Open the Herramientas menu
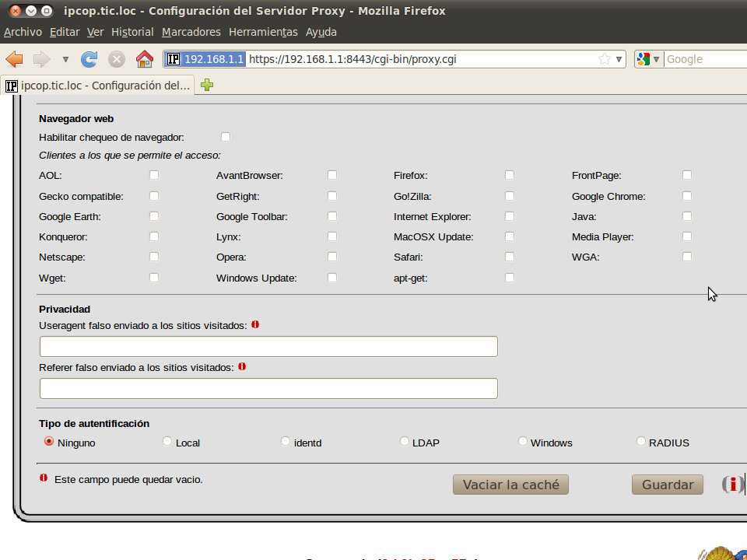Image resolution: width=747 pixels, height=560 pixels. click(263, 32)
